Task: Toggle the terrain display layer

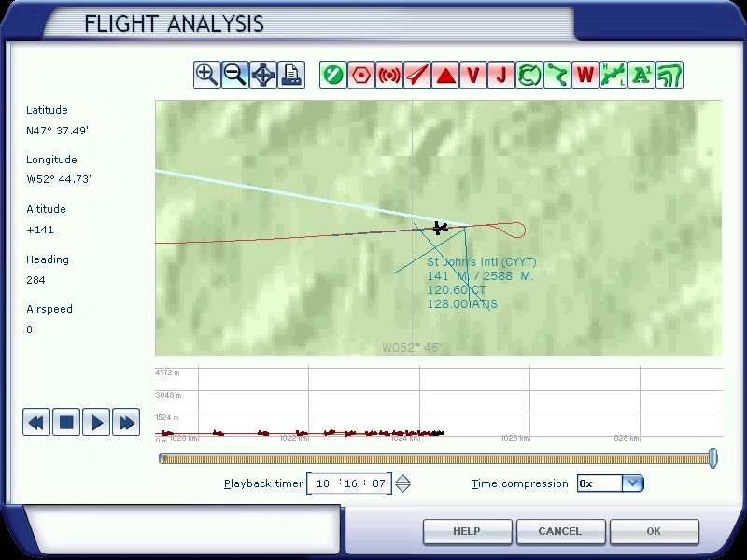Action: pos(669,75)
